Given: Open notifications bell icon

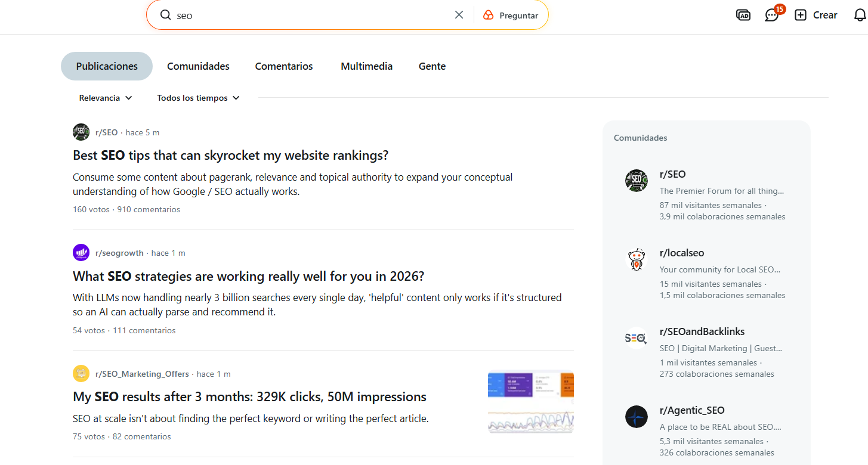Looking at the screenshot, I should [x=860, y=15].
